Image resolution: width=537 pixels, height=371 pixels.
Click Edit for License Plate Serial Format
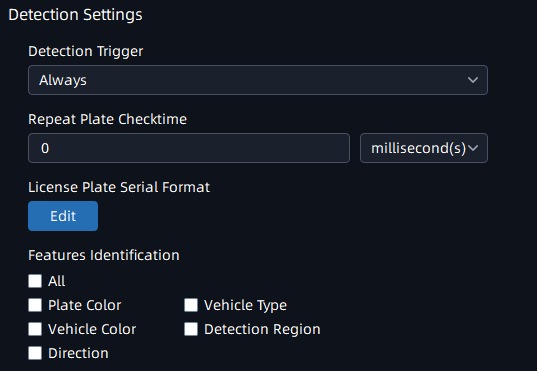pos(63,216)
